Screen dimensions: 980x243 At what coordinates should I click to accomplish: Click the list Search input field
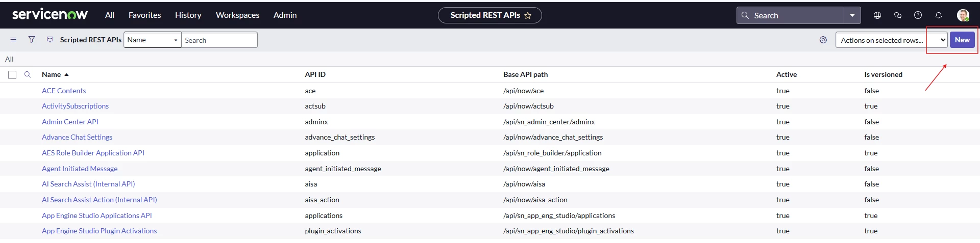(x=219, y=40)
